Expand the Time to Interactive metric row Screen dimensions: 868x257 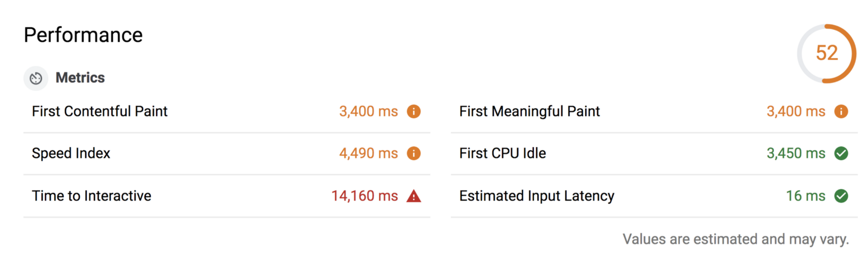227,196
